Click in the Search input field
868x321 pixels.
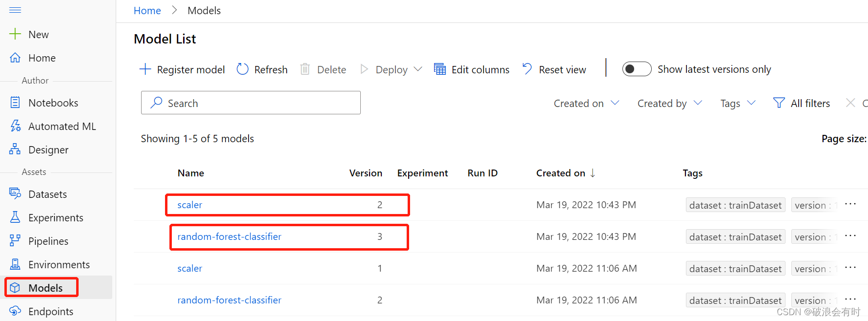[x=251, y=103]
